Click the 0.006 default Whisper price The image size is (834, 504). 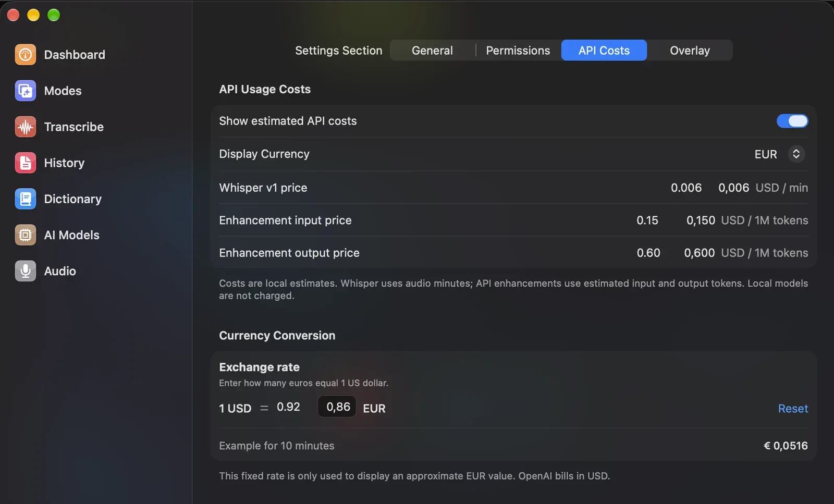pyautogui.click(x=686, y=188)
